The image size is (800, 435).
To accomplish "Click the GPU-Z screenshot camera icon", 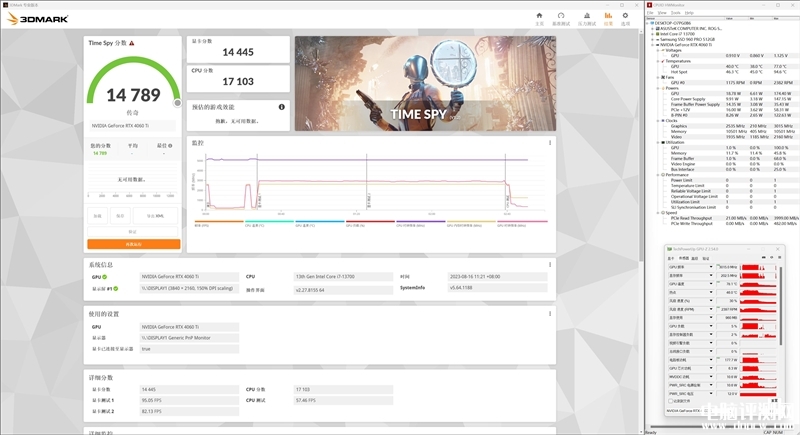I will tap(763, 258).
